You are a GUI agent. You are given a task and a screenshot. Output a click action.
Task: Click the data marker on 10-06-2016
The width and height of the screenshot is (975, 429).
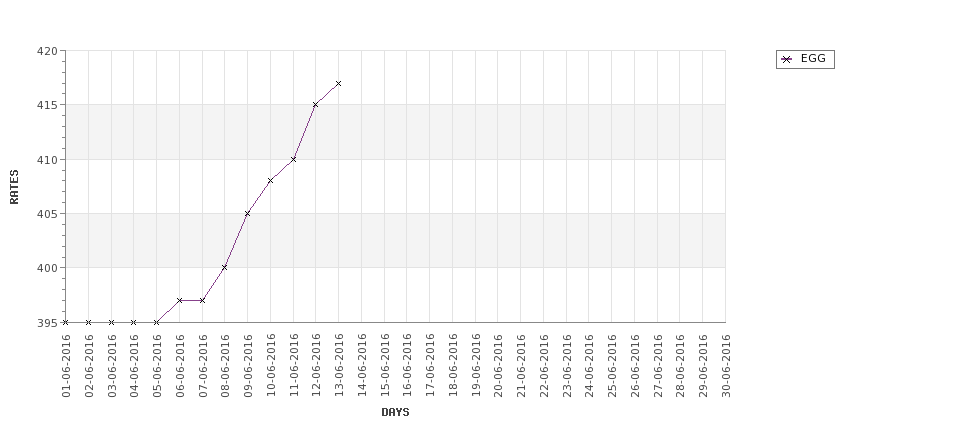(270, 181)
